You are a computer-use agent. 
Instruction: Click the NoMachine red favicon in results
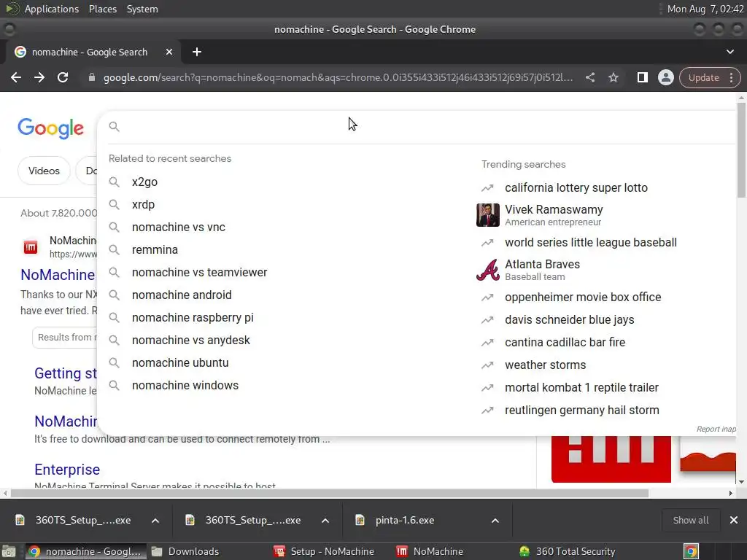point(31,247)
